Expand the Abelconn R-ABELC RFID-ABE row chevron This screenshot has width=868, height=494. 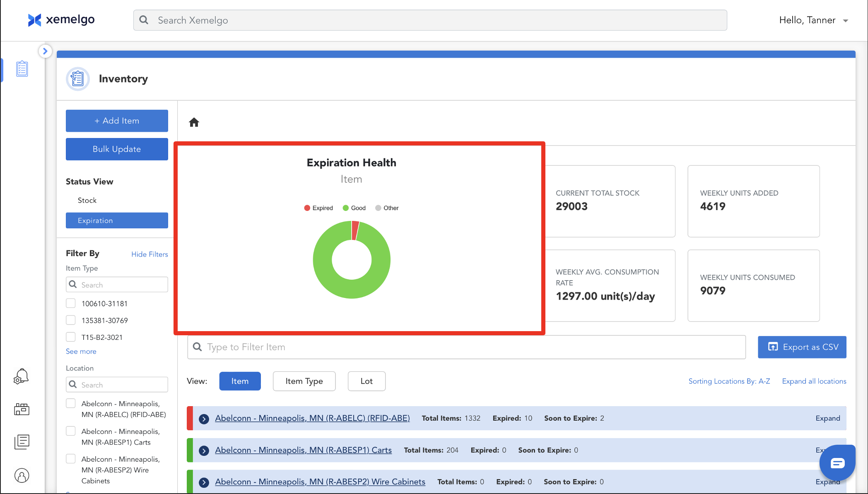(x=204, y=419)
